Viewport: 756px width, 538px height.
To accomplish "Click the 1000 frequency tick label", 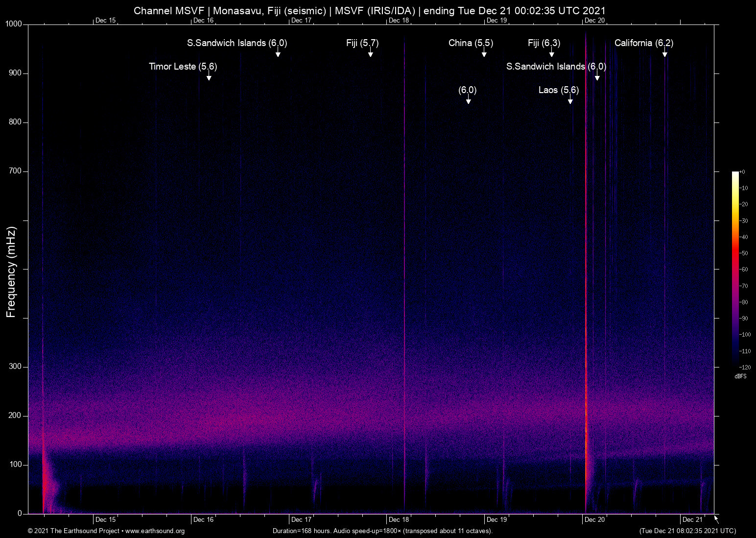I will (x=14, y=24).
